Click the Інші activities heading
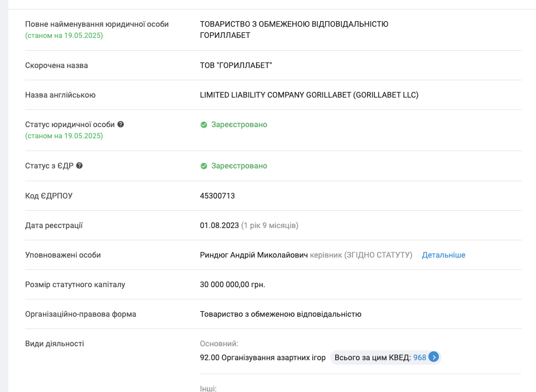 [x=208, y=388]
